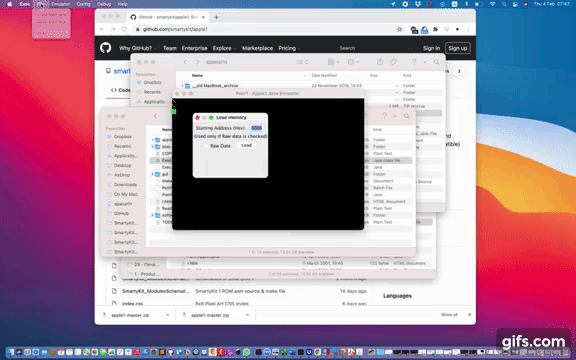Sort by Date Modified column

(x=324, y=75)
